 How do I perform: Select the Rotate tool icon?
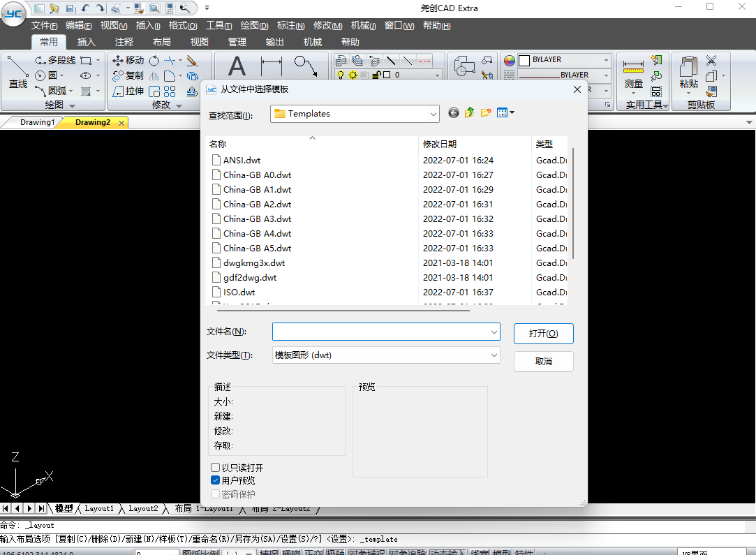click(154, 61)
